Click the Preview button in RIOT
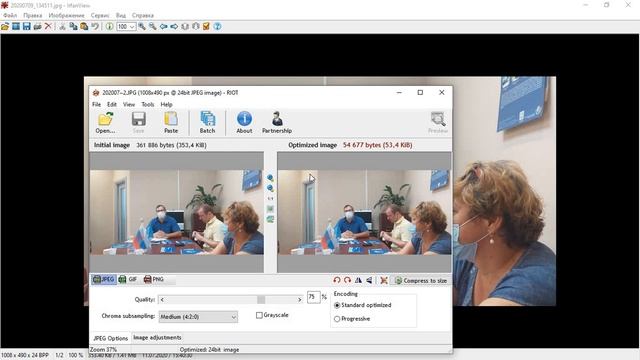Image resolution: width=640 pixels, height=360 pixels. pos(438,122)
